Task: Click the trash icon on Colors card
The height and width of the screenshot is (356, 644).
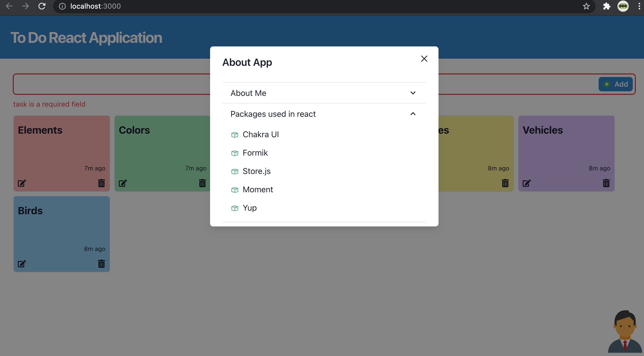Action: tap(202, 183)
